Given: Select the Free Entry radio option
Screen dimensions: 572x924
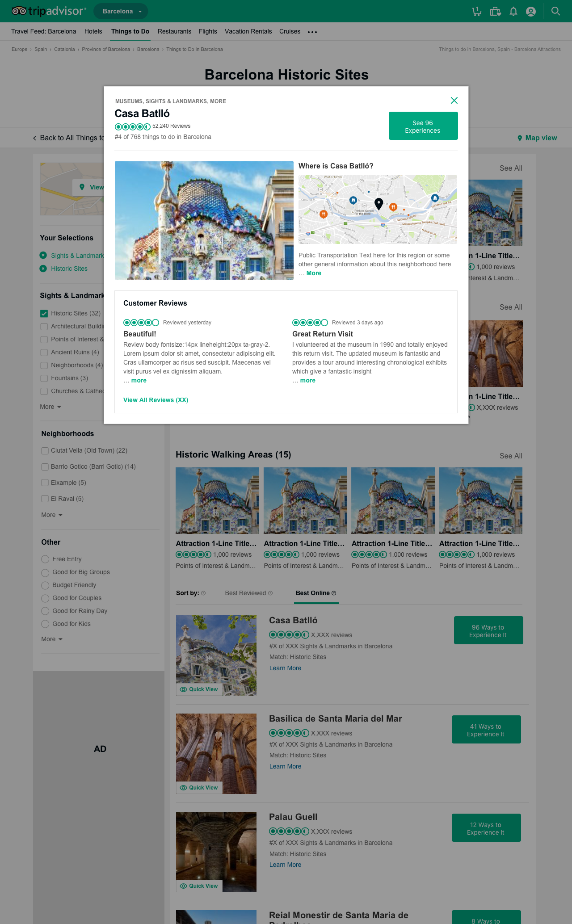Looking at the screenshot, I should tap(45, 559).
